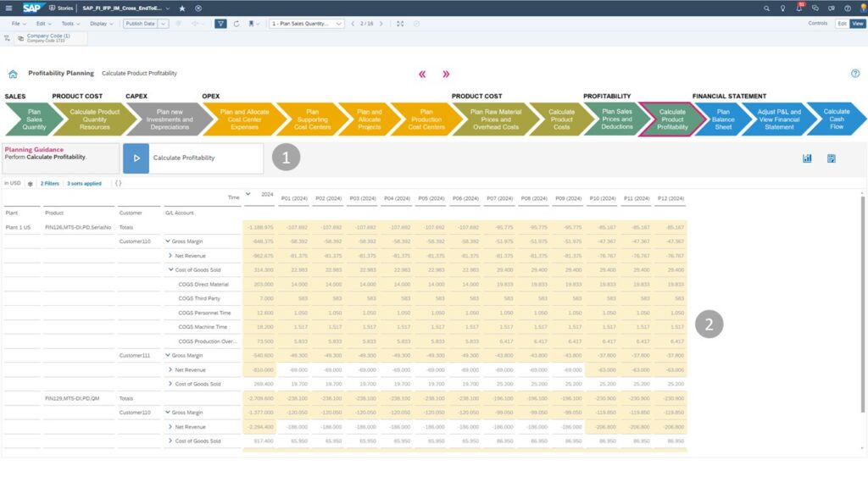Image resolution: width=868 pixels, height=488 pixels.
Task: Mark story as favorite with star icon
Action: (182, 8)
